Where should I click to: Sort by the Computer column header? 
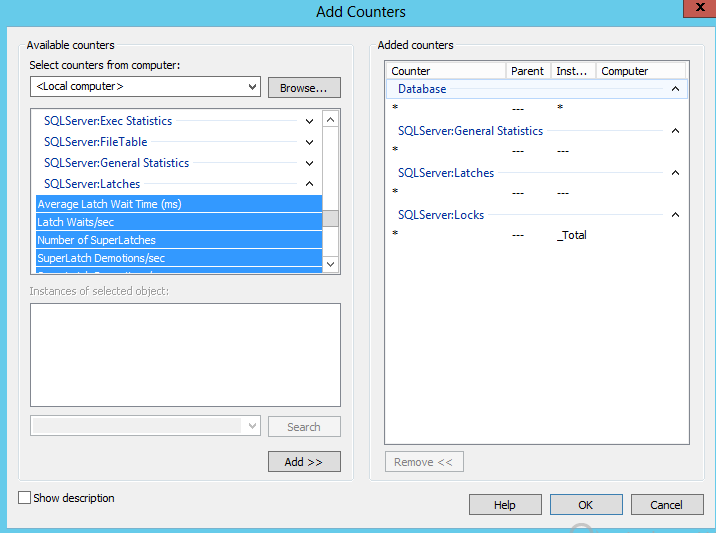pyautogui.click(x=641, y=71)
